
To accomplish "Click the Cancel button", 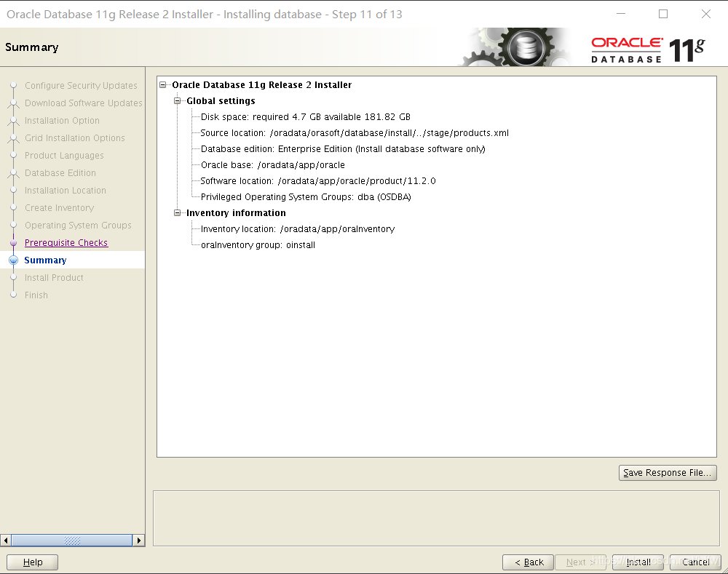I will tap(695, 562).
